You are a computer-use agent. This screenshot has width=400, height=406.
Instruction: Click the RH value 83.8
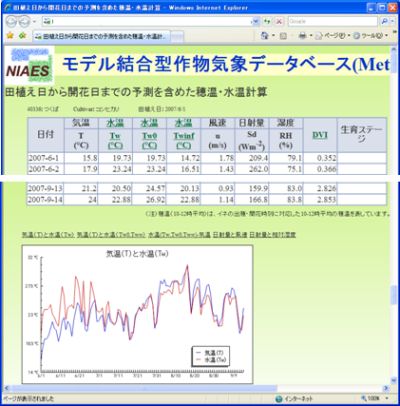coord(286,199)
